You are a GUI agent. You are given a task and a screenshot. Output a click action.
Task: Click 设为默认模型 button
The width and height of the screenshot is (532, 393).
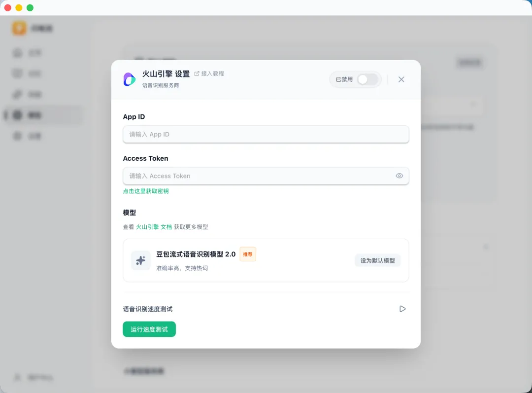pos(378,260)
